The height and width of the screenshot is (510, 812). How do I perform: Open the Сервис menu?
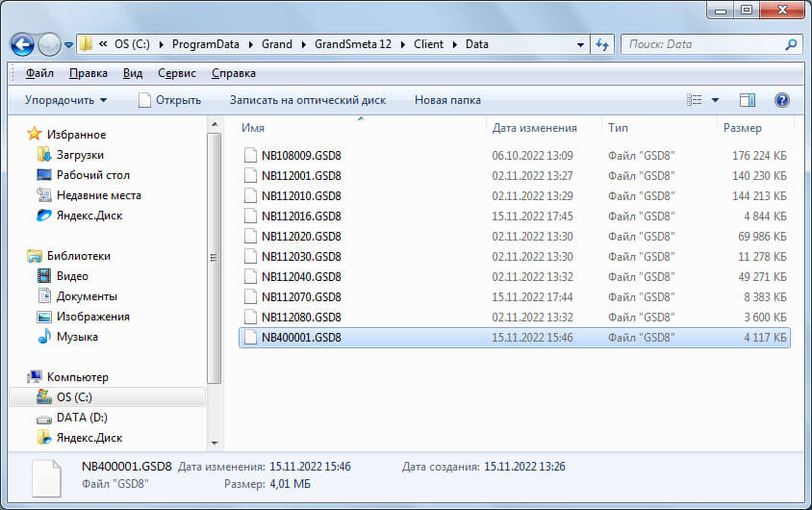point(177,73)
